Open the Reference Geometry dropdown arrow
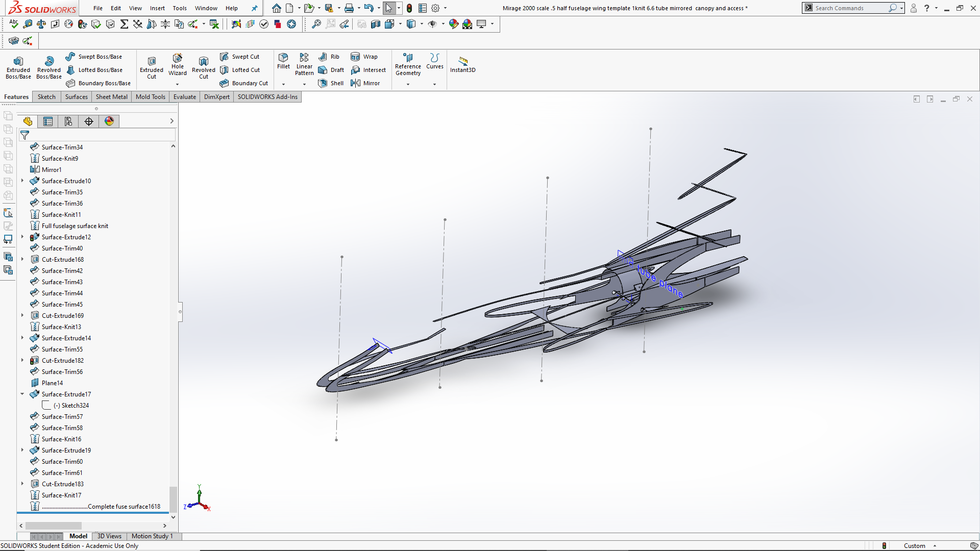Image resolution: width=980 pixels, height=551 pixels. point(408,84)
